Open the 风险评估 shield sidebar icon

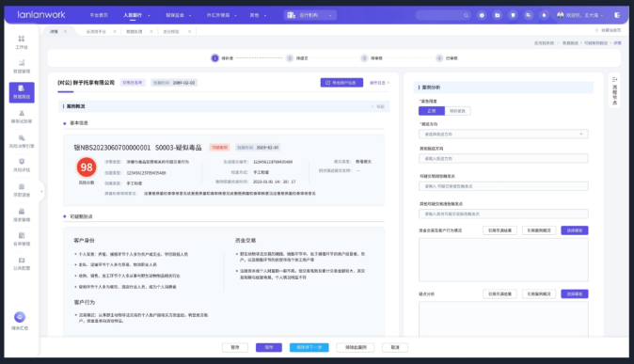click(x=22, y=162)
